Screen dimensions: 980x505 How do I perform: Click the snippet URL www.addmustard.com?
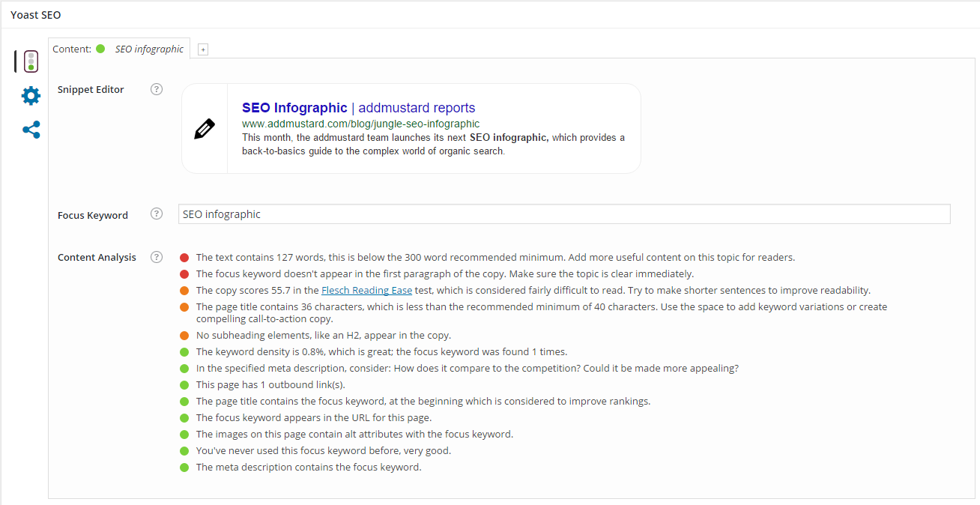point(360,124)
